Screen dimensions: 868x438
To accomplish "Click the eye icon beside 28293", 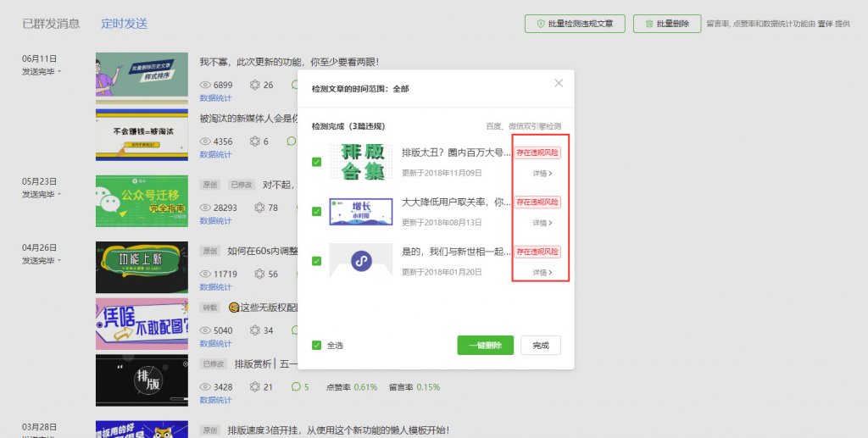I will click(x=205, y=208).
